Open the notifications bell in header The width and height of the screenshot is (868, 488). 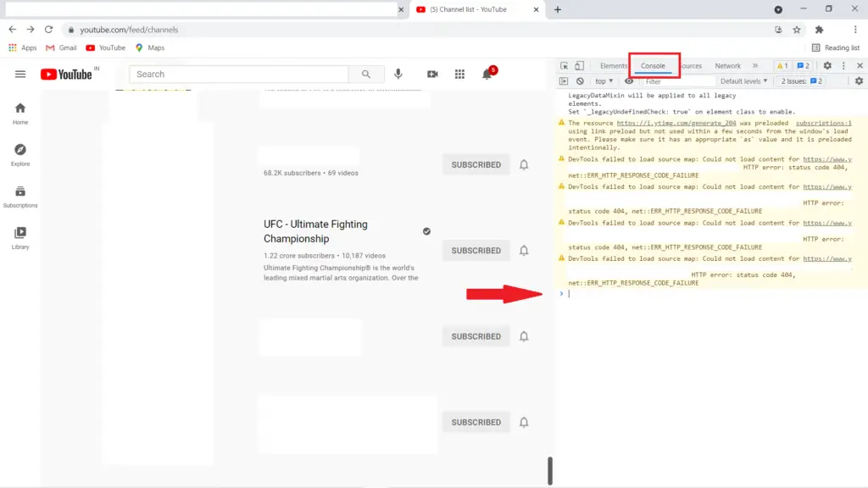487,75
